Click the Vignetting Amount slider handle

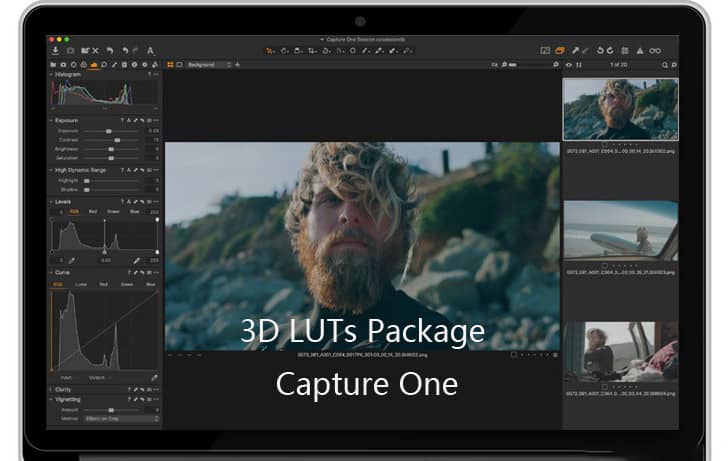(x=111, y=410)
